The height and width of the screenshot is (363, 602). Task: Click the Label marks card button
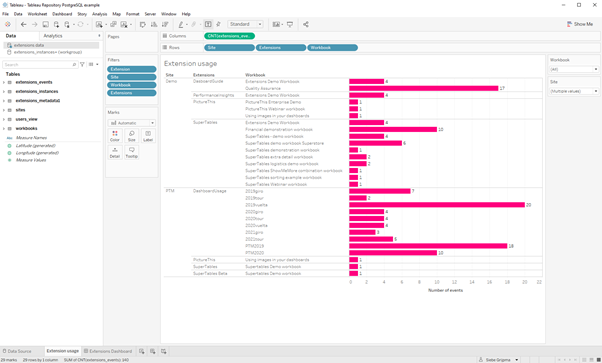[x=148, y=136]
